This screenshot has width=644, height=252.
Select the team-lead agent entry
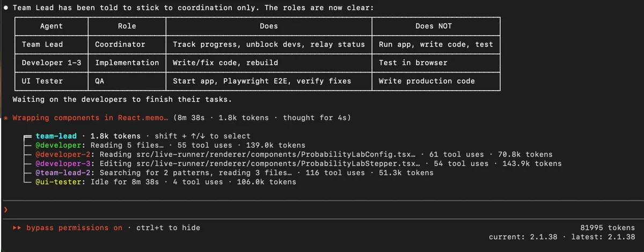(x=56, y=136)
